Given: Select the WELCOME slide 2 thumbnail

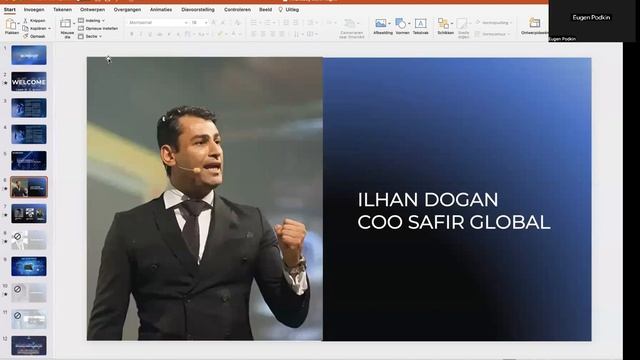Looking at the screenshot, I should [x=29, y=82].
